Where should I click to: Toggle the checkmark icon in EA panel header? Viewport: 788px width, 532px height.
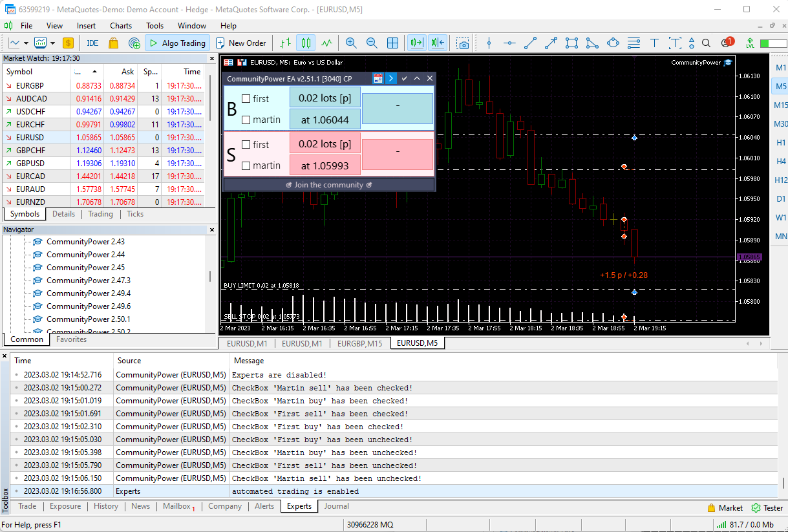click(x=404, y=78)
